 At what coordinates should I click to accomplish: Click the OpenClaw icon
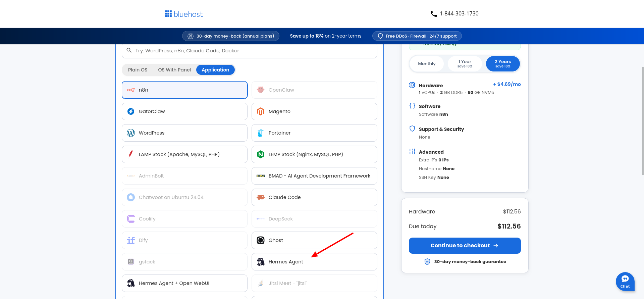click(x=261, y=90)
